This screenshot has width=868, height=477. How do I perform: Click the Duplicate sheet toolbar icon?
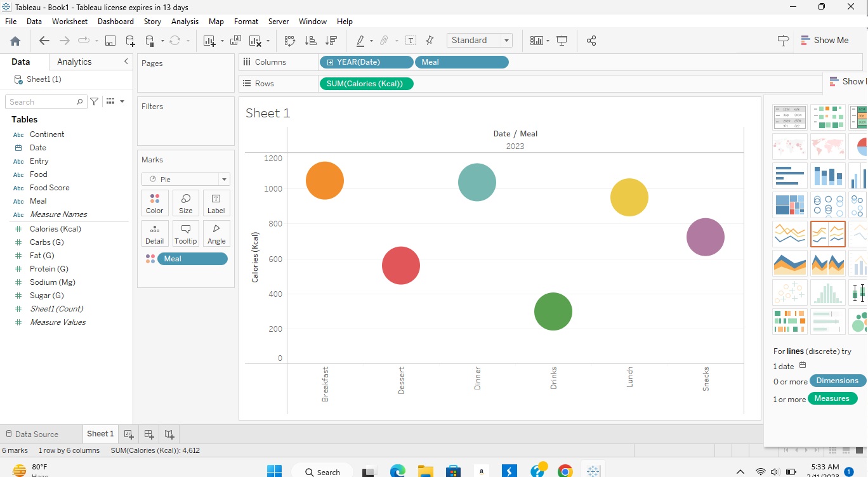(235, 41)
